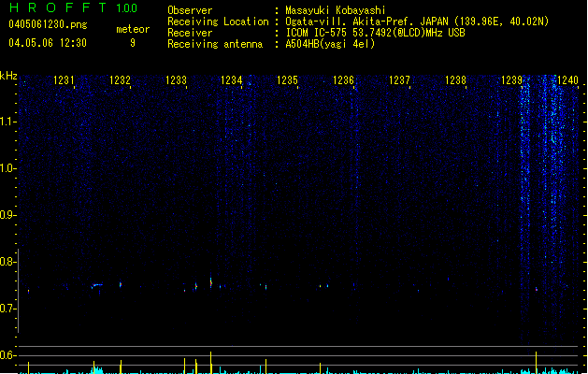Click the Receiving Location label
This screenshot has width=588, height=374.
click(218, 22)
